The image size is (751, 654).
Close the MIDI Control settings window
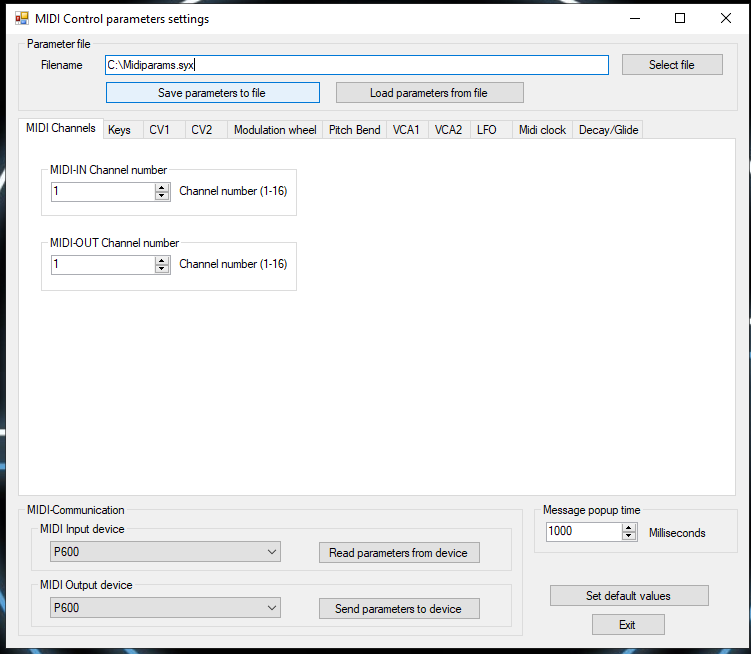tap(726, 19)
